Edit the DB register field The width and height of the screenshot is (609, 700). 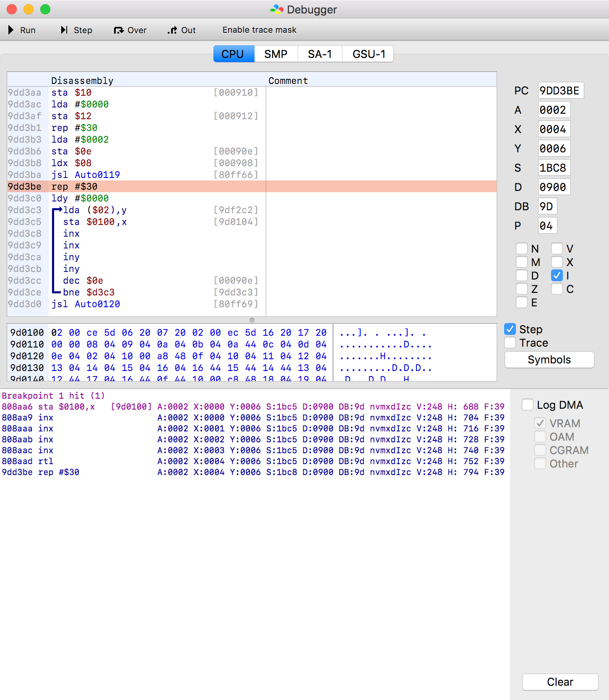click(547, 206)
